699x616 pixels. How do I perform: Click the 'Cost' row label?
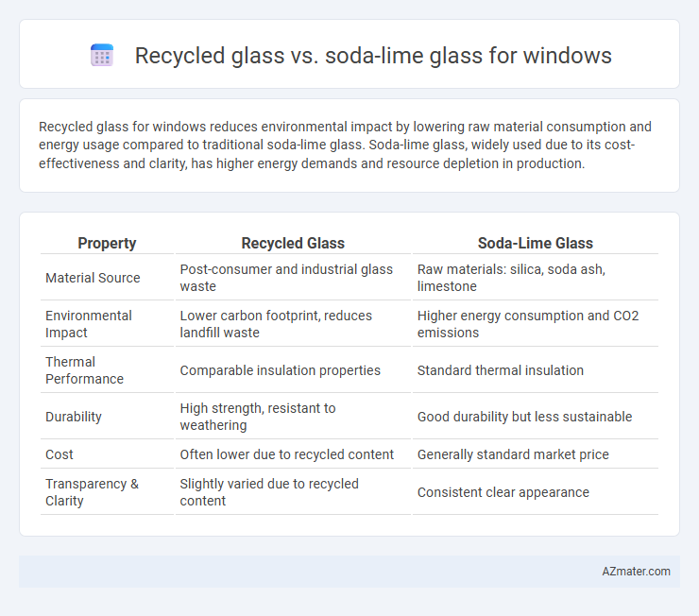(x=59, y=454)
